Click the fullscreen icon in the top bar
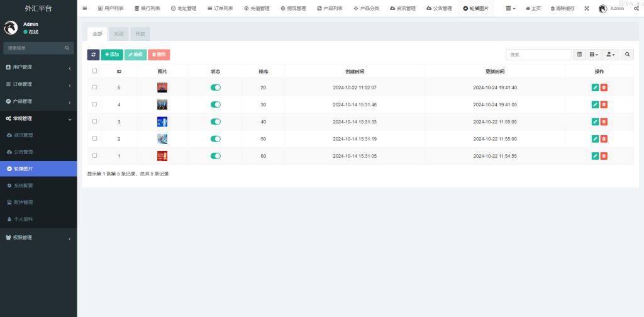 [586, 8]
